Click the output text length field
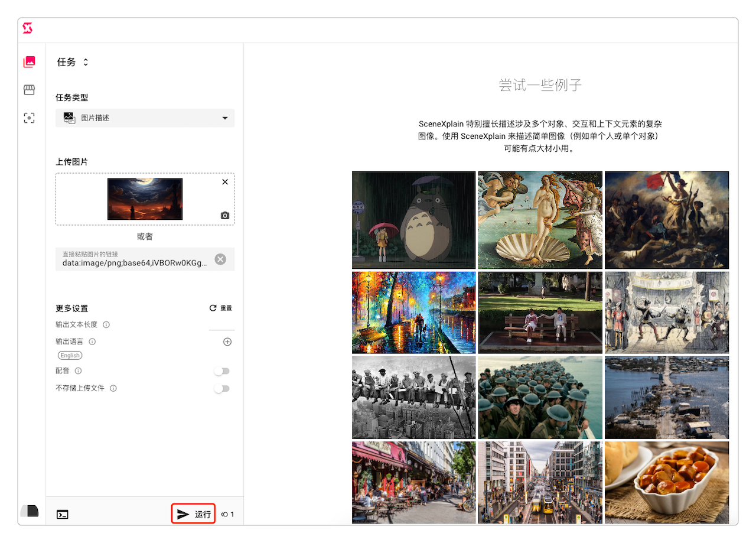 pyautogui.click(x=221, y=324)
